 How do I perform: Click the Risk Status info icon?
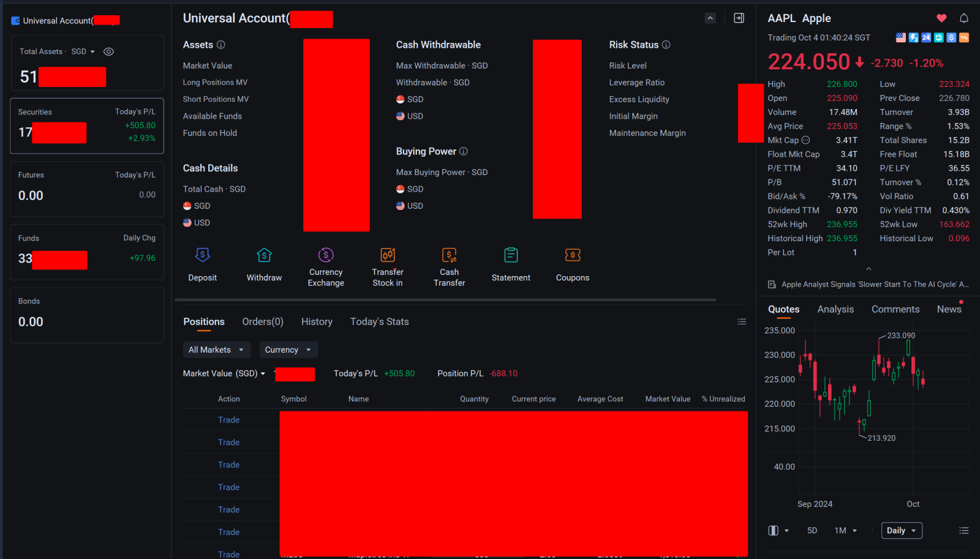666,45
